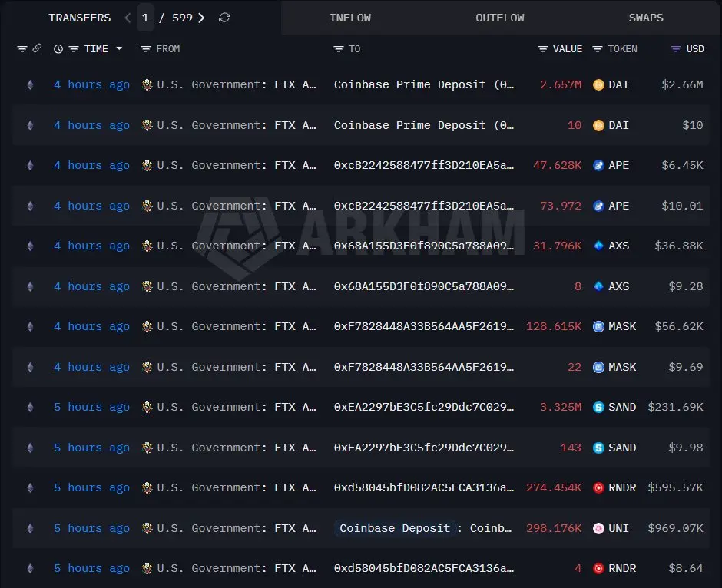Open address 0xcB2242588477 in the 47.628K APE row
722x588 pixels.
tap(424, 165)
